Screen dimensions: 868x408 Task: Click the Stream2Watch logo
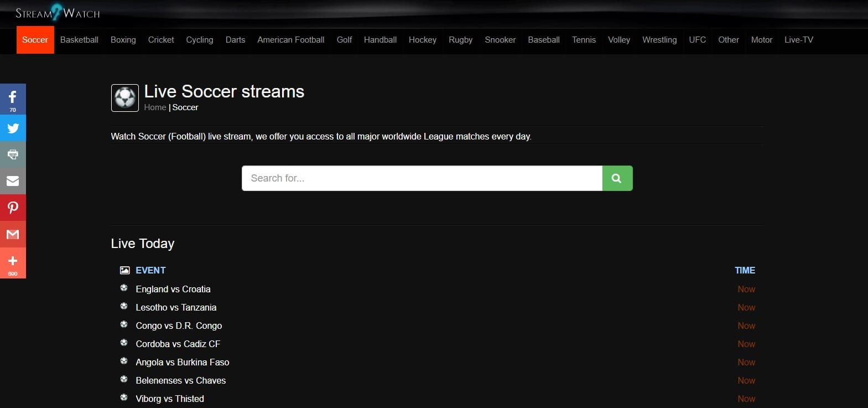click(58, 13)
